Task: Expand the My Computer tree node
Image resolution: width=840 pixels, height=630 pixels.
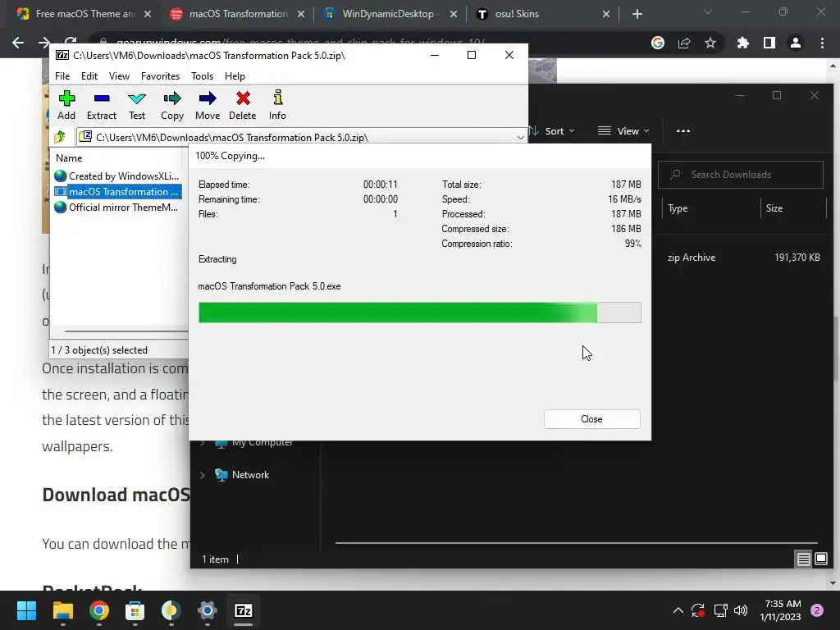Action: 203,442
